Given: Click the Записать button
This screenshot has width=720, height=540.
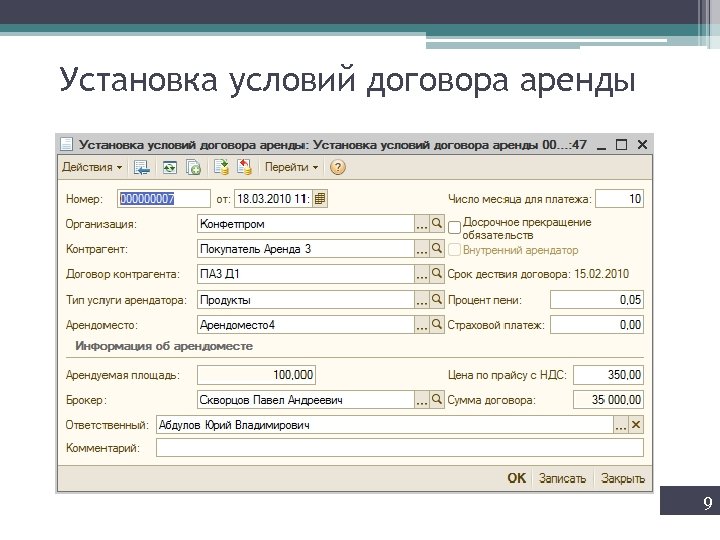Looking at the screenshot, I should (x=562, y=478).
